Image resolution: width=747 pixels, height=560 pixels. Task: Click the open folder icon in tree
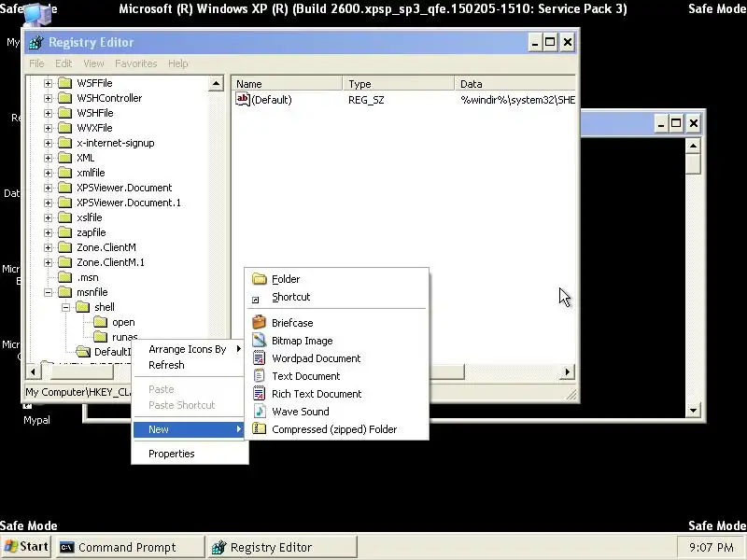coord(101,322)
